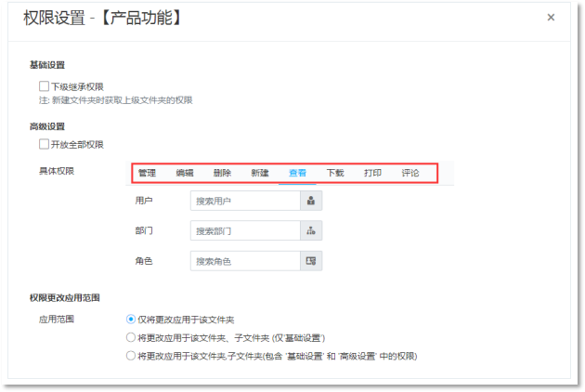Switch to the 管理 permission tab
The image size is (585, 392).
[148, 173]
